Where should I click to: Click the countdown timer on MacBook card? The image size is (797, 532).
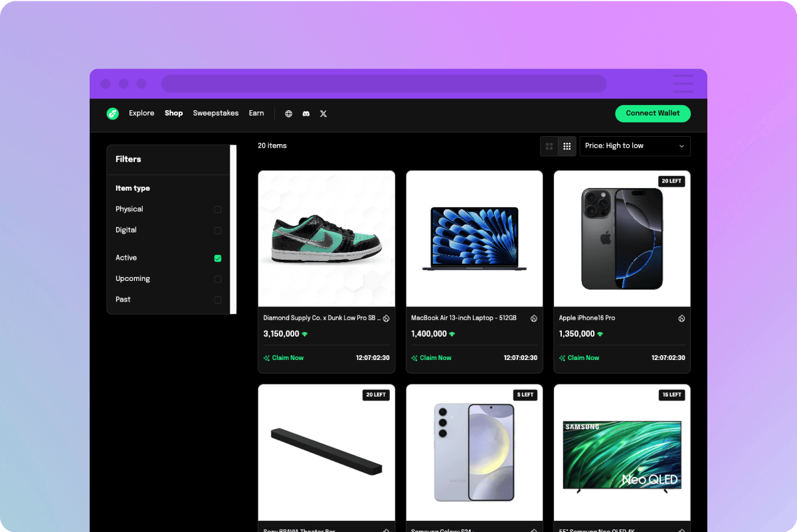point(521,358)
